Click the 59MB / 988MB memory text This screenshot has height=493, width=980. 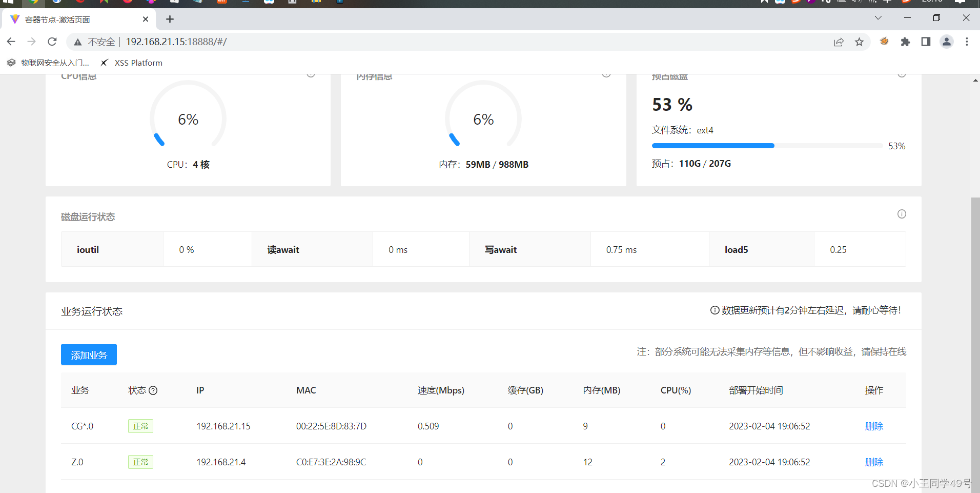(x=497, y=164)
